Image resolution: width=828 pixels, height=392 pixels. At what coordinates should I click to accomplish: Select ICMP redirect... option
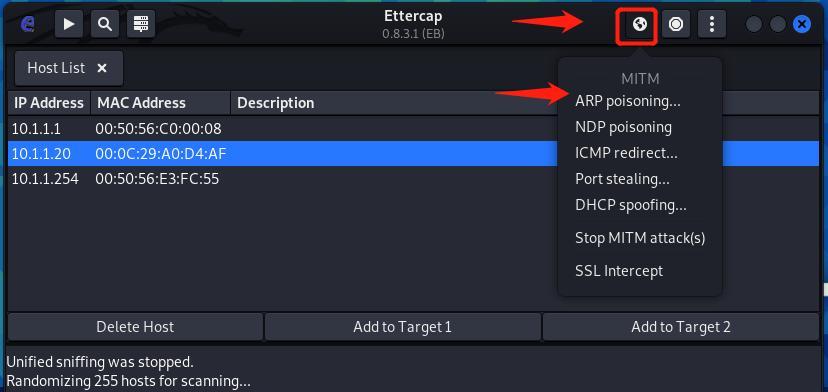(x=626, y=153)
